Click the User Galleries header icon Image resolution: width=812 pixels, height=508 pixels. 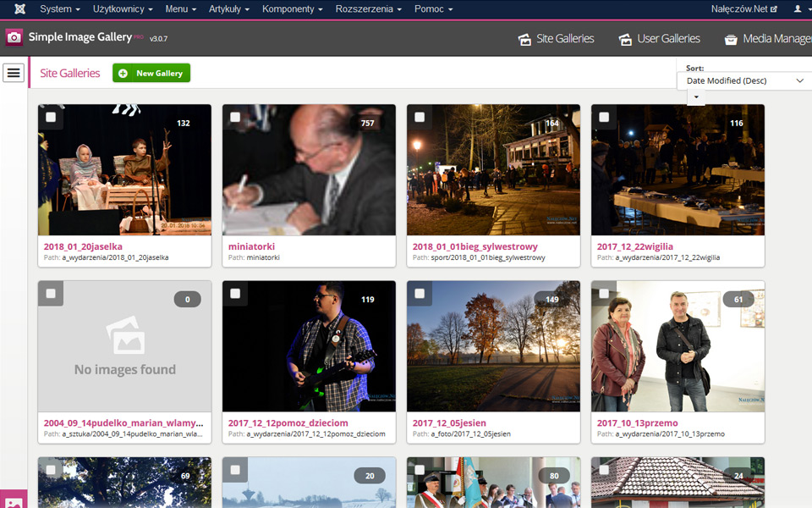(625, 39)
